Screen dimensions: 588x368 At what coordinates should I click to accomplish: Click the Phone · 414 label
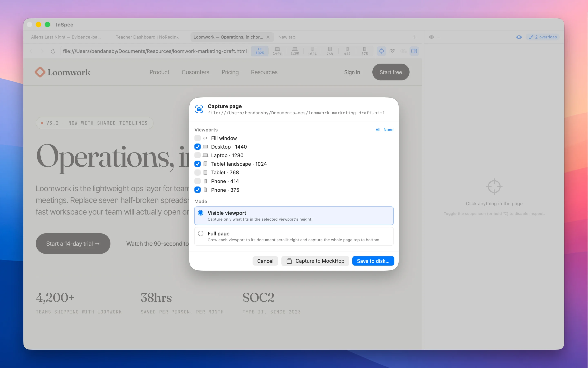[x=225, y=181]
